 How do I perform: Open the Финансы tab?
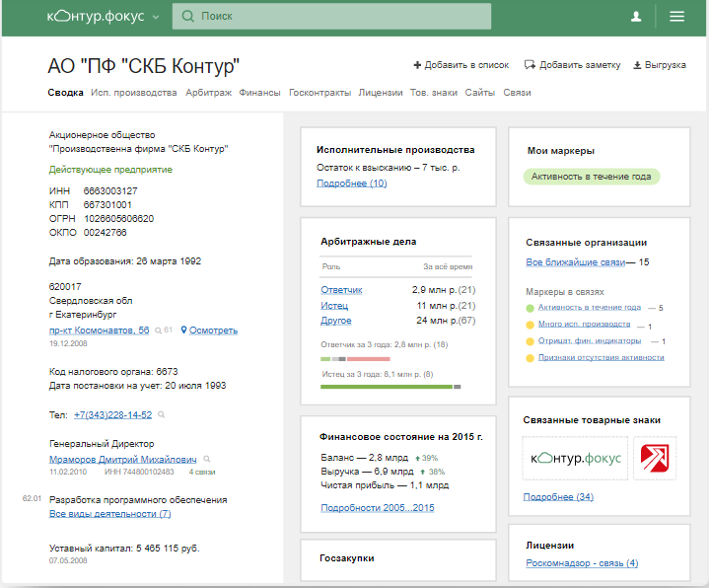tap(259, 93)
